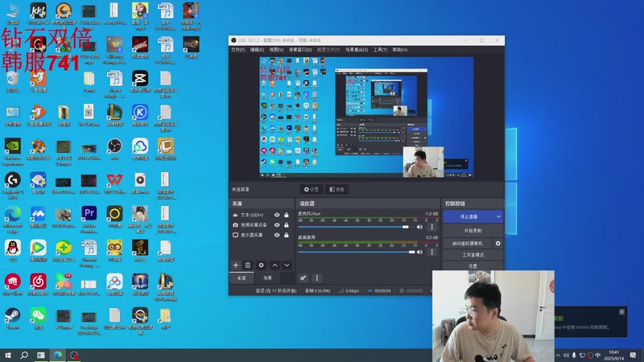
Task: Select the WPS Office desktop icon
Action: click(114, 183)
